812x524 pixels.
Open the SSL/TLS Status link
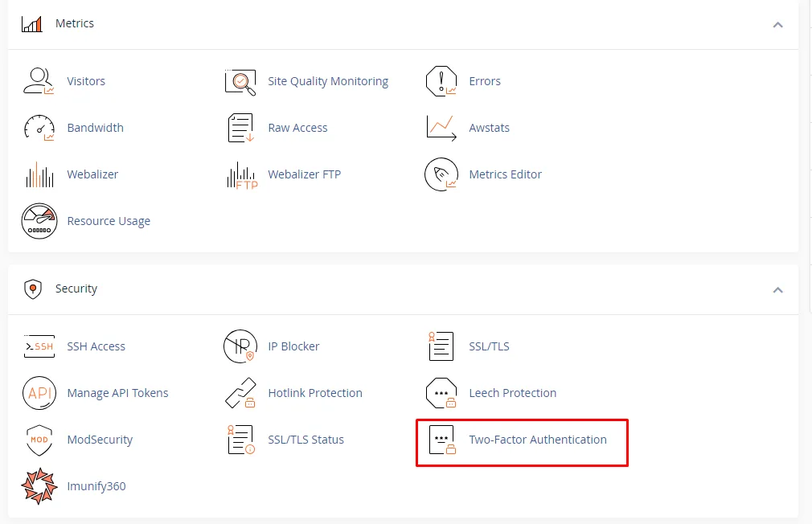coord(306,440)
